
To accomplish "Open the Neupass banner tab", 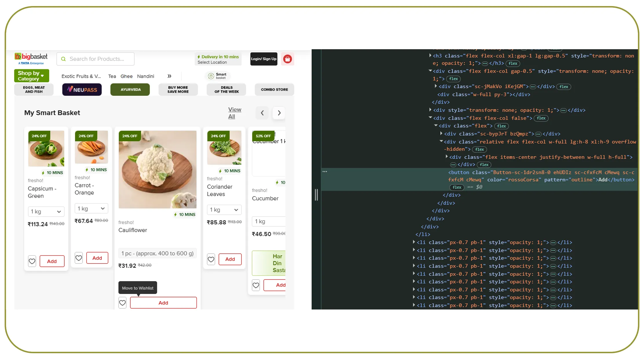I will point(82,89).
